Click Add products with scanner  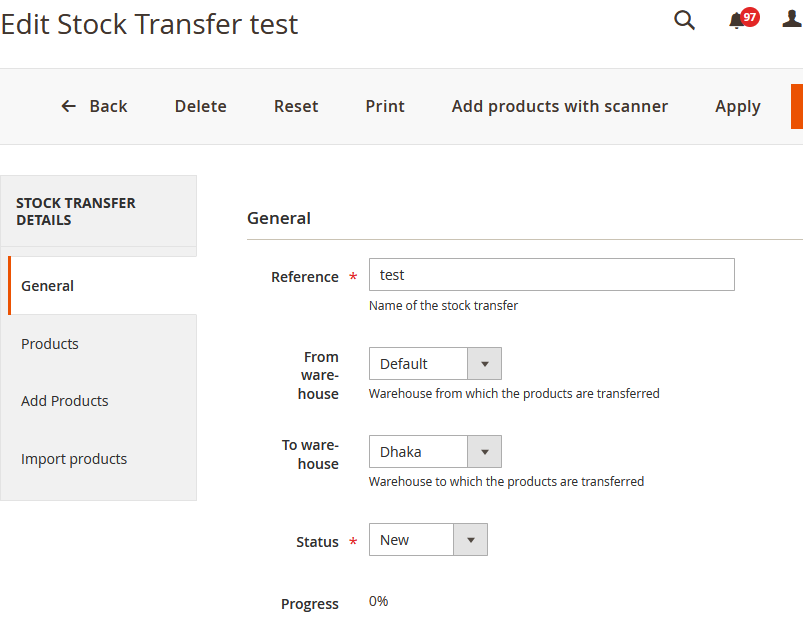pyautogui.click(x=559, y=105)
